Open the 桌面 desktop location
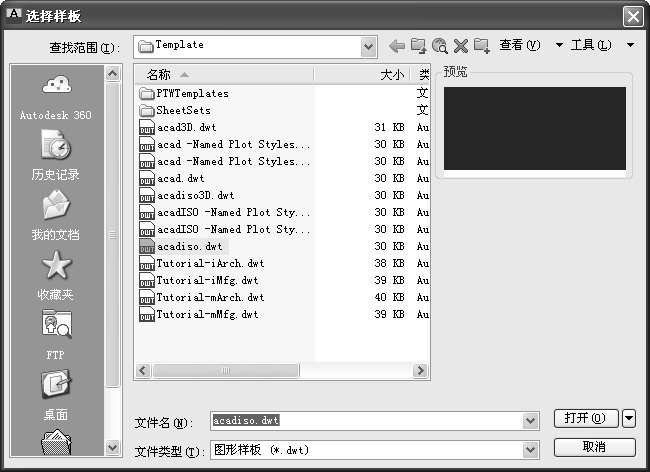650x472 pixels. 56,395
